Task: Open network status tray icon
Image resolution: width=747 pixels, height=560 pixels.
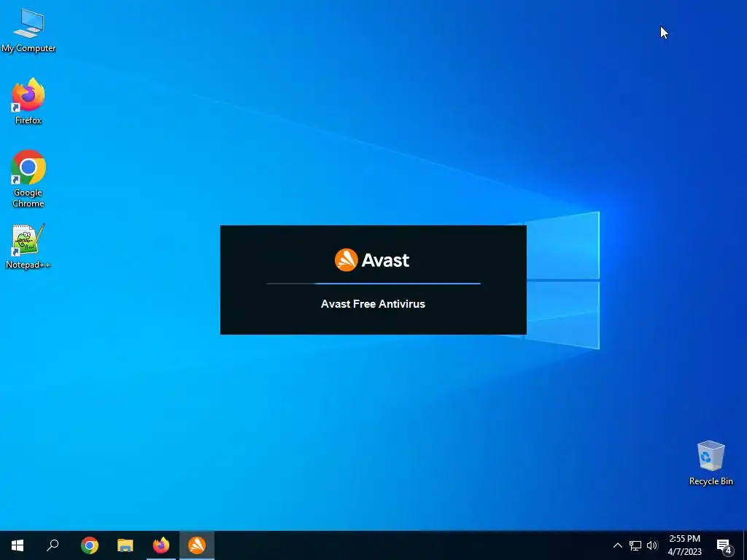Action: 635,545
